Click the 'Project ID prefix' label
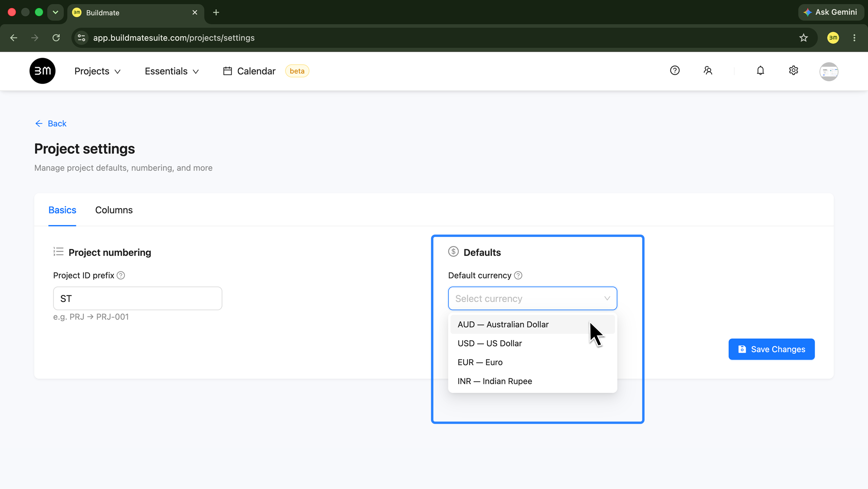The width and height of the screenshot is (868, 489). 84,276
